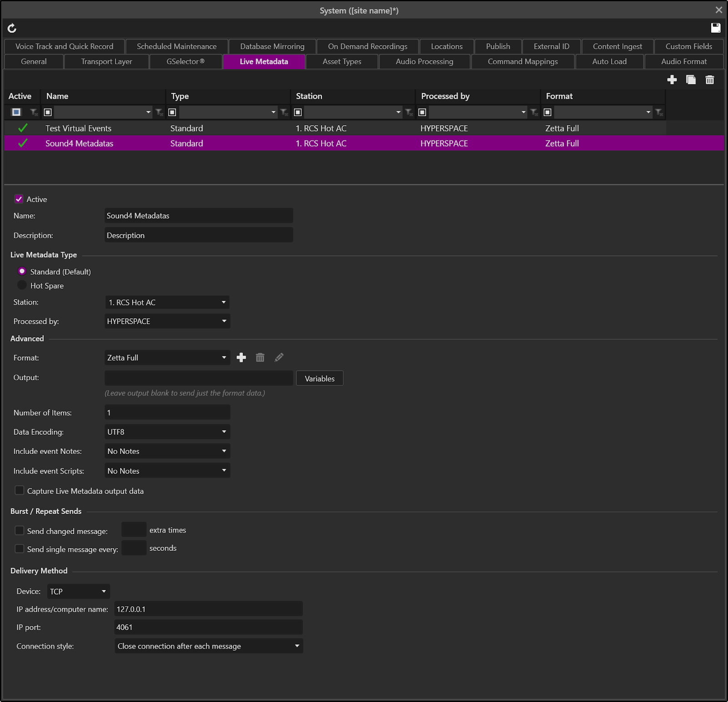This screenshot has width=728, height=702.
Task: Clear the Format column filter icon
Action: (x=659, y=112)
